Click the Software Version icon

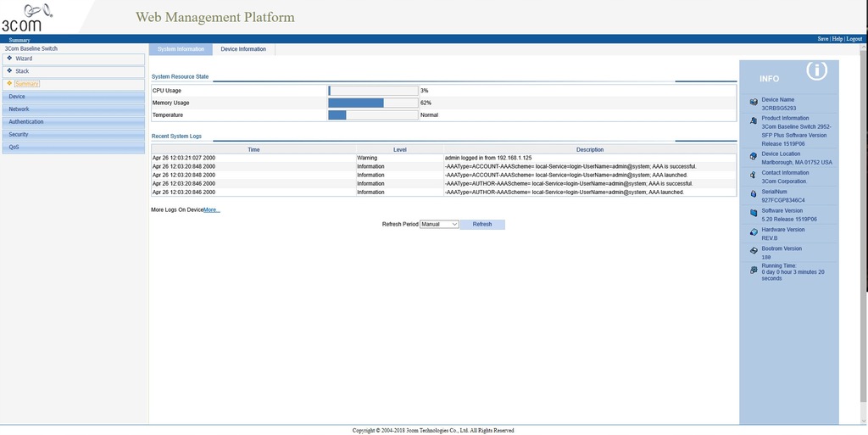point(754,214)
